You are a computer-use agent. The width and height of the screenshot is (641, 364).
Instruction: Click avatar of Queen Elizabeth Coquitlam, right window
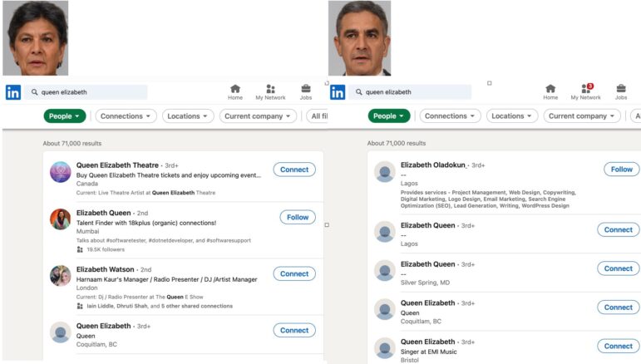(x=385, y=309)
